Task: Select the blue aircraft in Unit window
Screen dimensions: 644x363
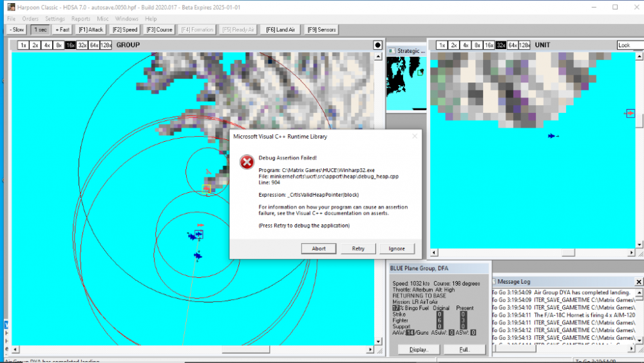Action: (552, 135)
